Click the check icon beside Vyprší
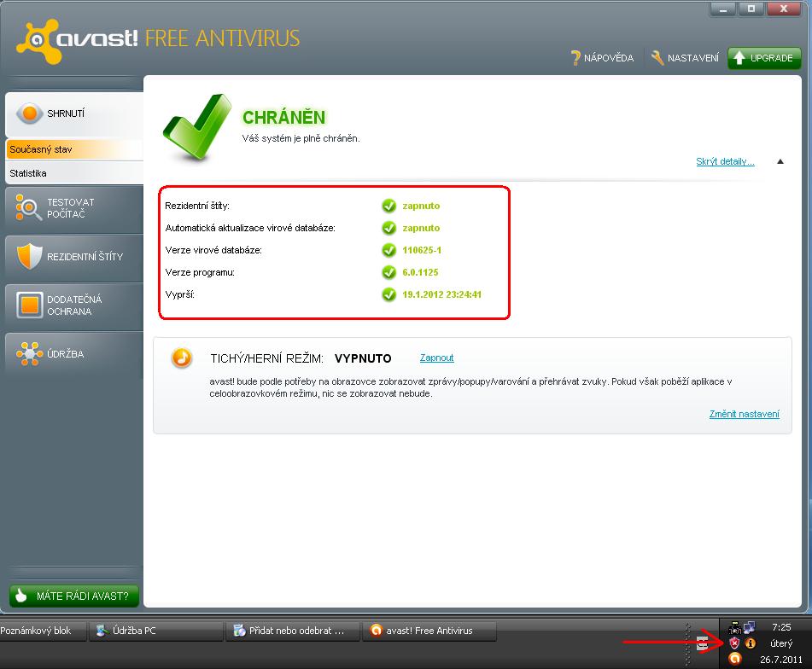812x669 pixels. [388, 295]
